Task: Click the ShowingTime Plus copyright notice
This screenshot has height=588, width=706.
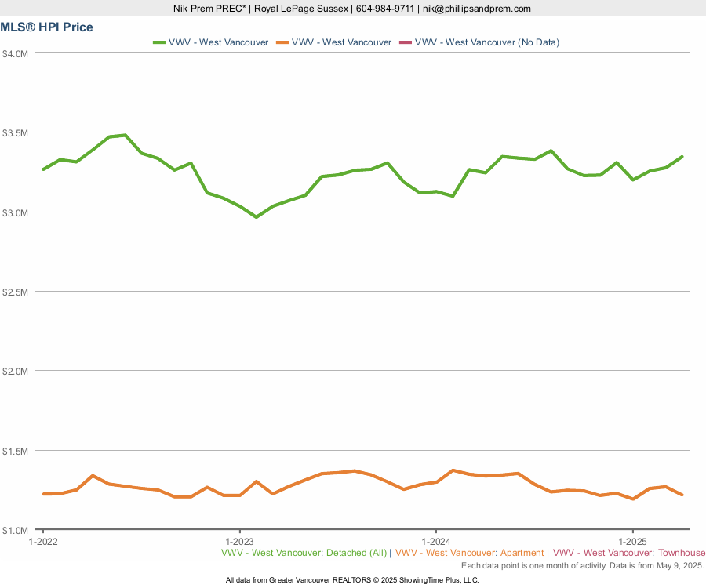Action: point(352,580)
